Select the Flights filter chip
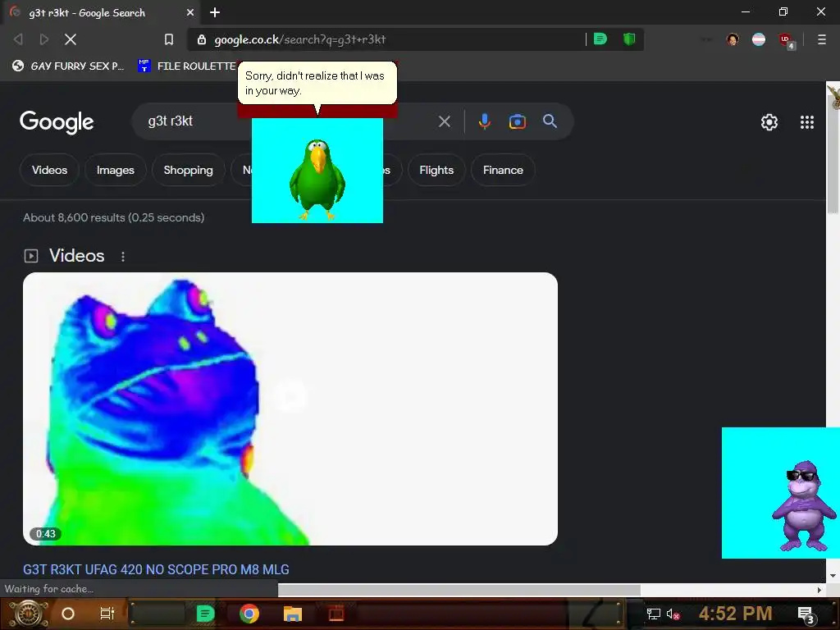 (436, 170)
